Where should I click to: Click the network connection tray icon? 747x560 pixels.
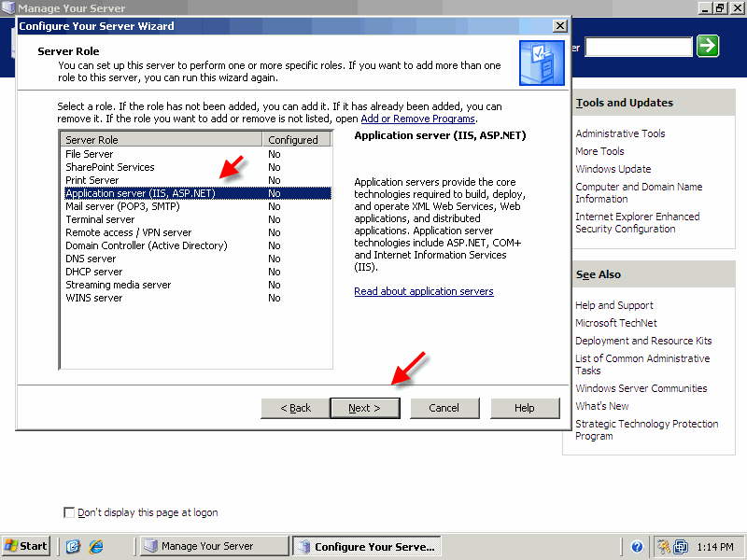pyautogui.click(x=681, y=547)
